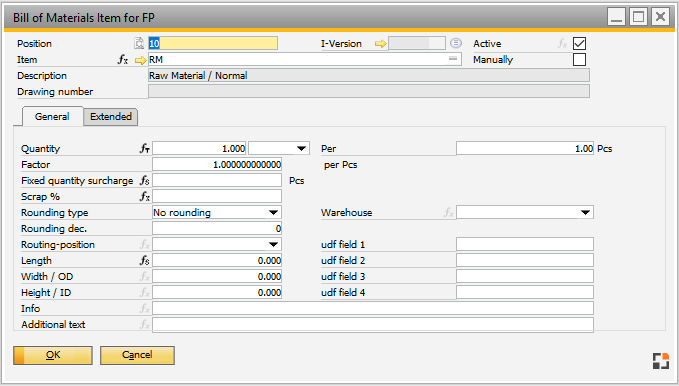Click the Per quantity field
The height and width of the screenshot is (386, 679).
525,149
